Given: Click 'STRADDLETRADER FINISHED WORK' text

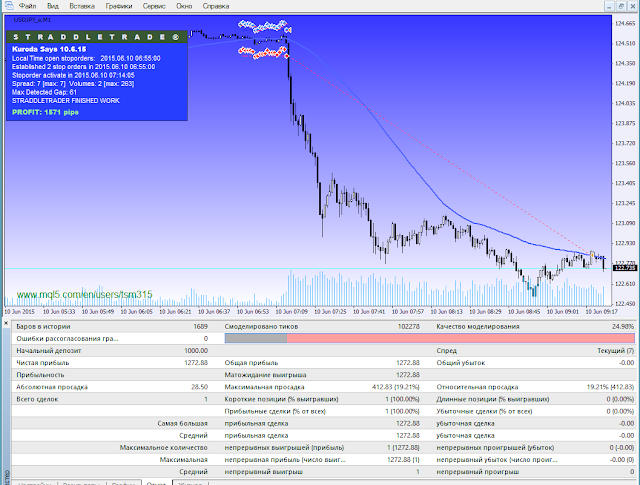Looking at the screenshot, I should click(x=66, y=100).
